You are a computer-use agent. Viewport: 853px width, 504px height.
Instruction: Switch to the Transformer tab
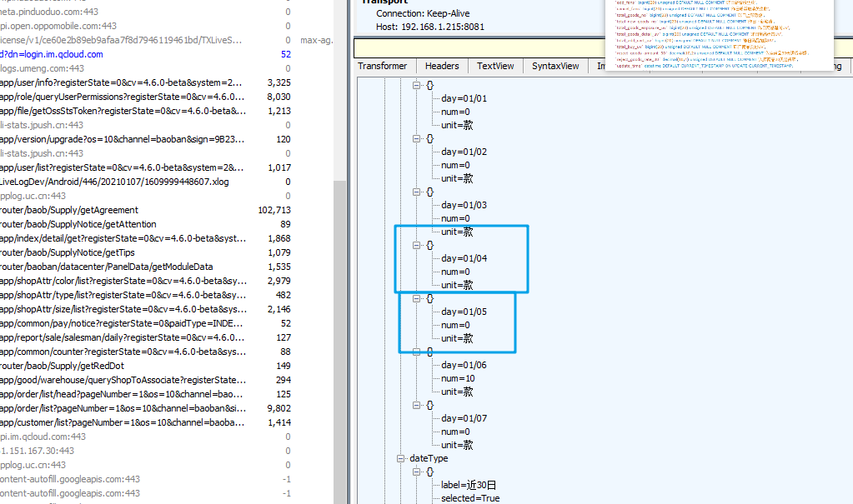[383, 66]
